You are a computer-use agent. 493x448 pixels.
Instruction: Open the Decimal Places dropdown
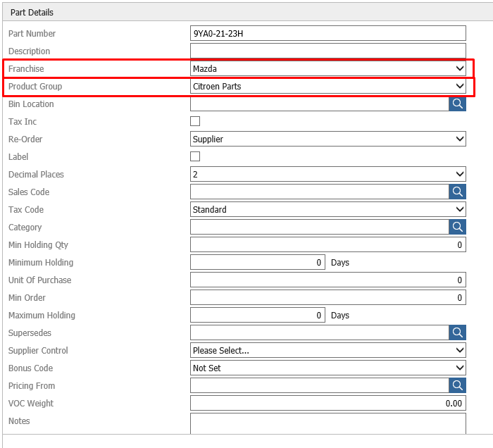coord(328,174)
